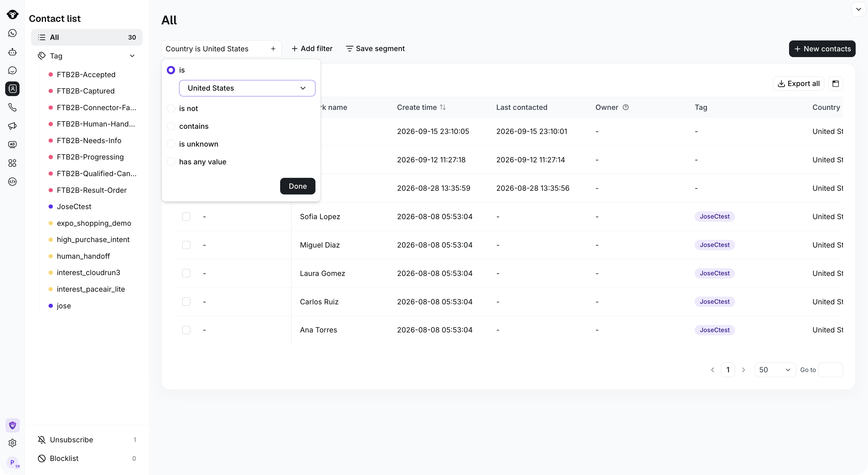Open the Unsubscribe list
This screenshot has width=868, height=475.
point(87,440)
